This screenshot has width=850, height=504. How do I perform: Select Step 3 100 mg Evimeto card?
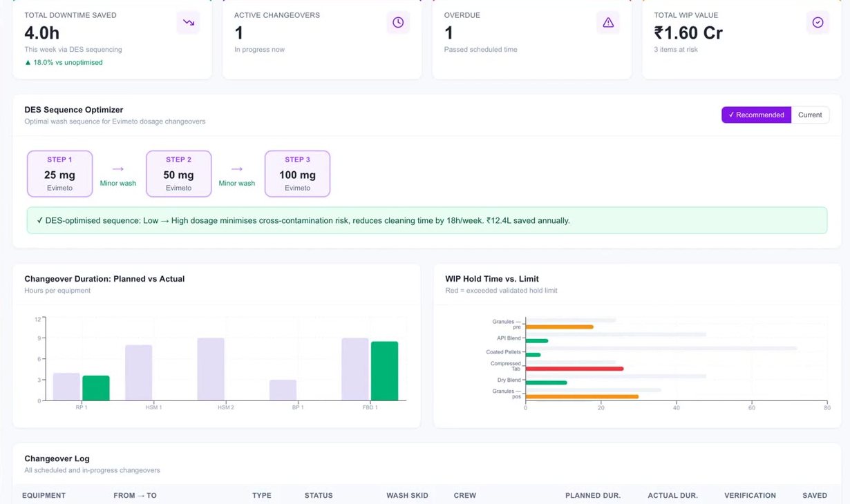pos(297,174)
